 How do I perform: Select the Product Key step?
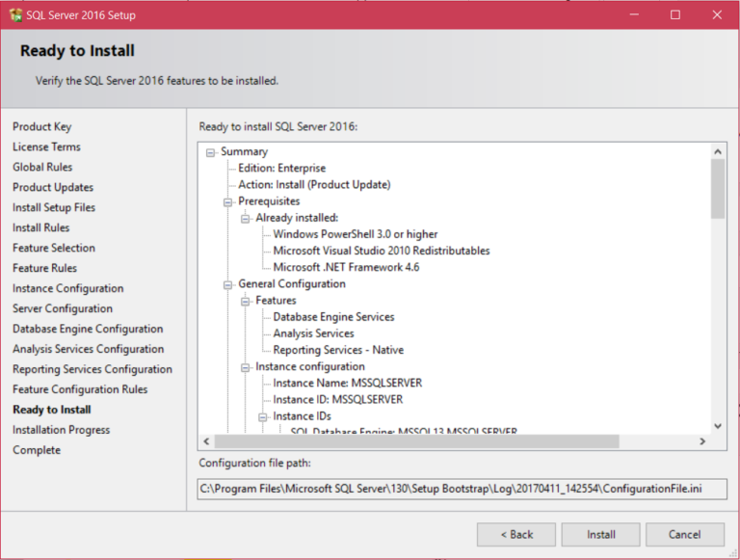(42, 126)
